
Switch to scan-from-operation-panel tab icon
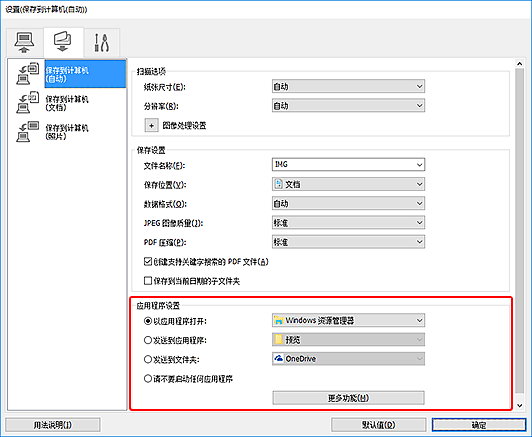63,42
